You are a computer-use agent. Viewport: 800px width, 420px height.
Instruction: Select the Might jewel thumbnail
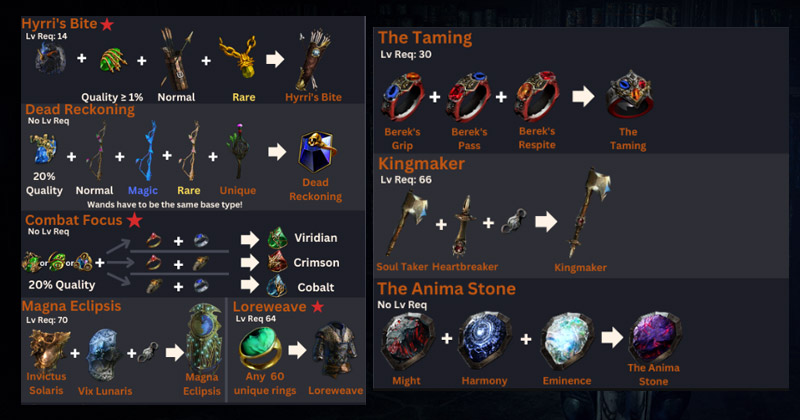click(x=407, y=341)
